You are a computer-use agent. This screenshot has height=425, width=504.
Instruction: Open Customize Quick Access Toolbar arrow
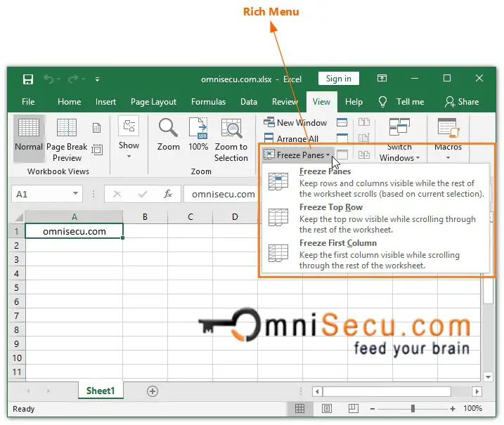[97, 79]
